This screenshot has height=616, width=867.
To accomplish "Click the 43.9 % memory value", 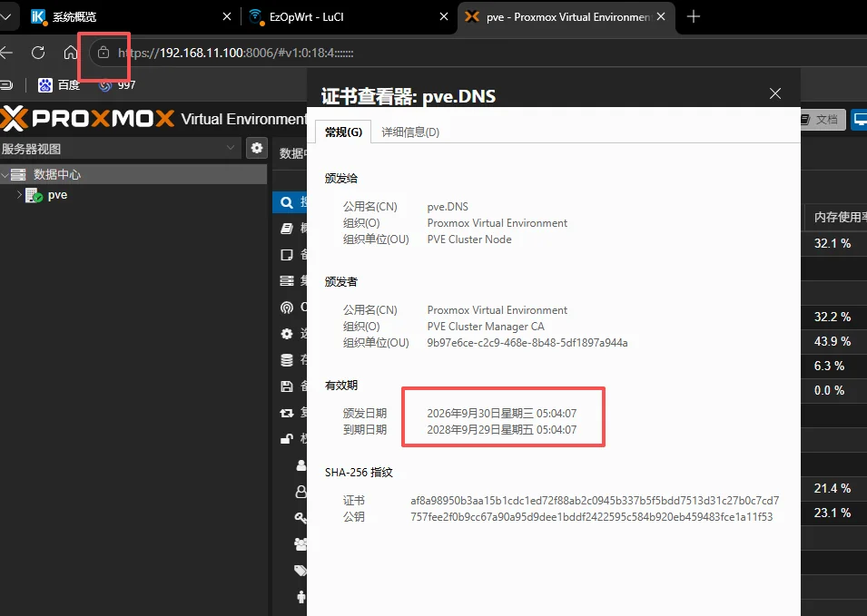I will 833,341.
